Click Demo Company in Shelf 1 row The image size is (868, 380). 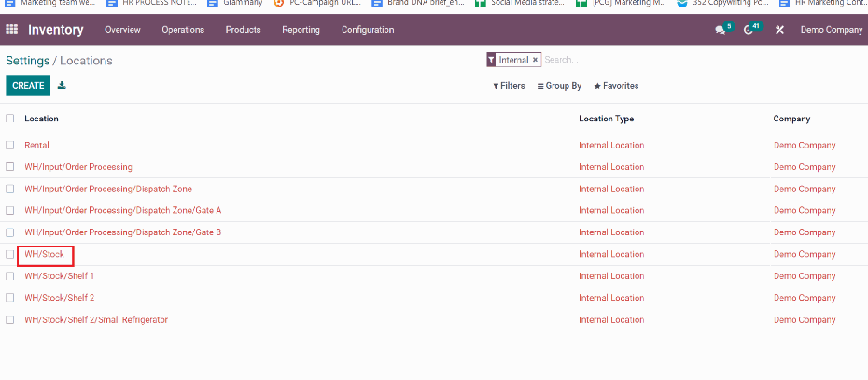coord(805,275)
